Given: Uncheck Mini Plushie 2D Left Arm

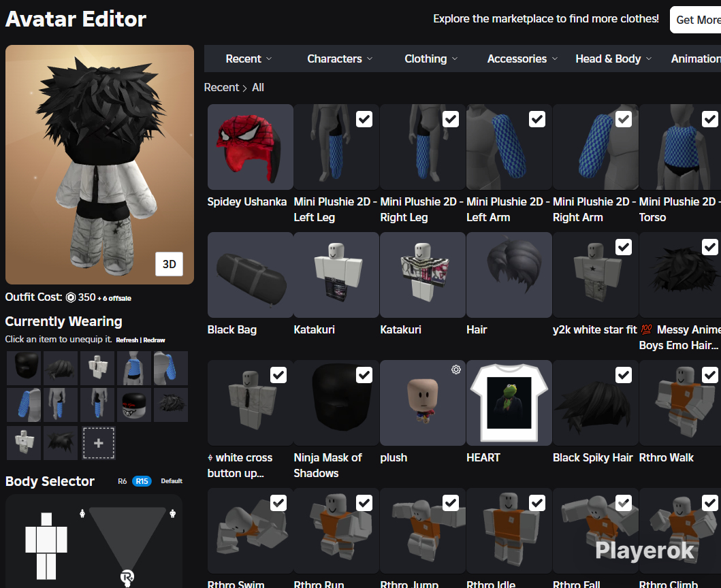Looking at the screenshot, I should point(537,119).
